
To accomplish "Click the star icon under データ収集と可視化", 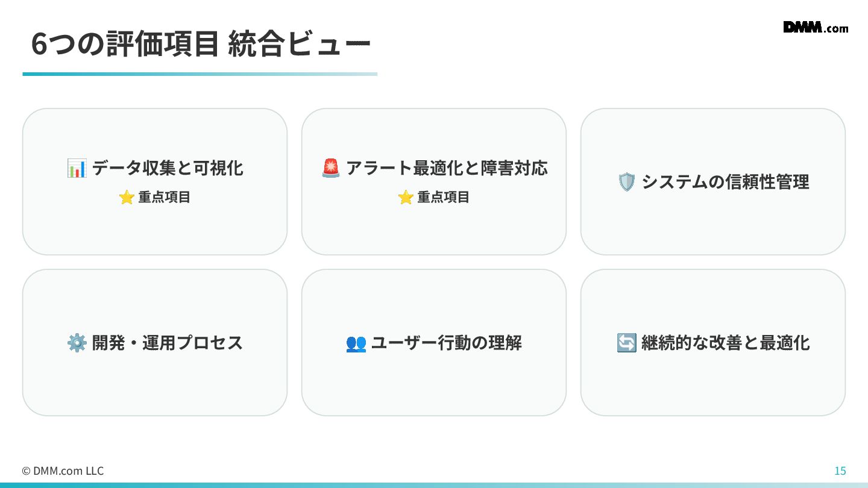I will [127, 197].
